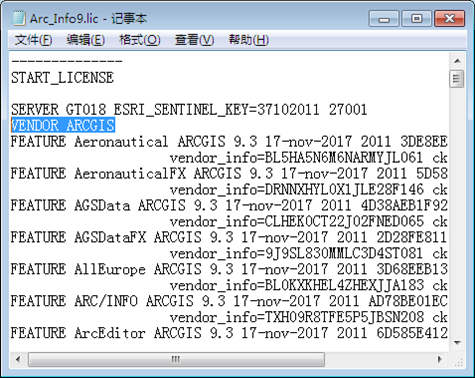Click the FEATURE ArcEditor line
Viewport: 475px width, 378px height.
pos(229,333)
